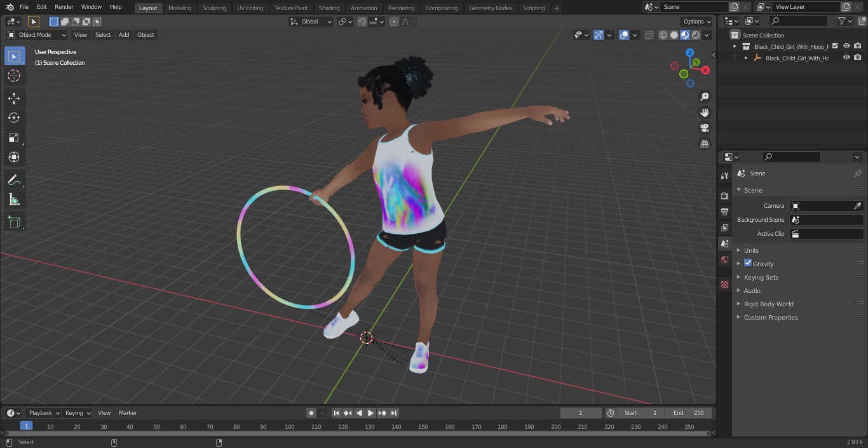Open the outliner filter dropdown
Image resolution: width=868 pixels, height=448 pixels.
pos(845,21)
